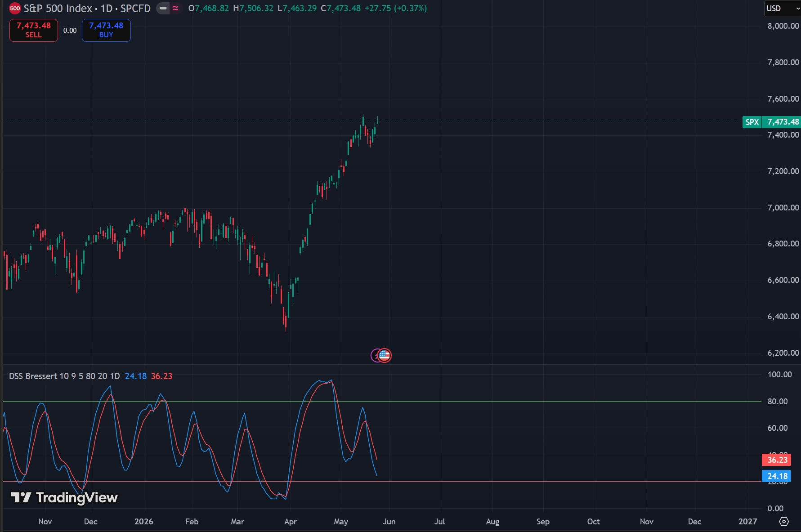Click the 60.00 indicator scale label
Image resolution: width=801 pixels, height=532 pixels.
[x=778, y=428]
